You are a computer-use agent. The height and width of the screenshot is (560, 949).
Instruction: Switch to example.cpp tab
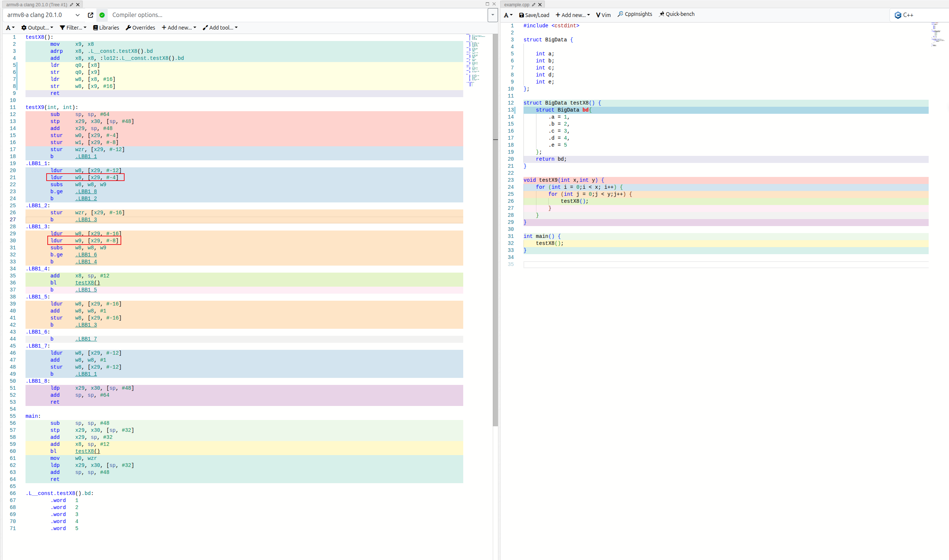[516, 4]
